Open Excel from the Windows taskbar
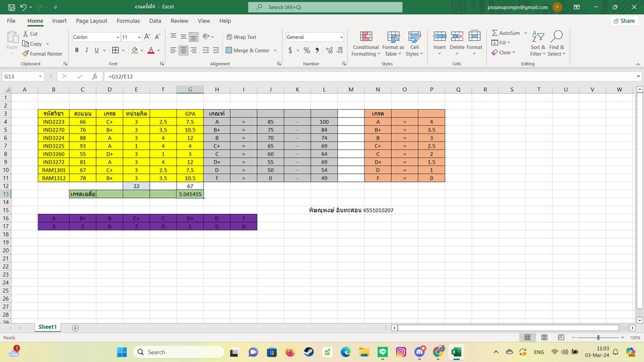Image resolution: width=644 pixels, height=362 pixels. (456, 352)
